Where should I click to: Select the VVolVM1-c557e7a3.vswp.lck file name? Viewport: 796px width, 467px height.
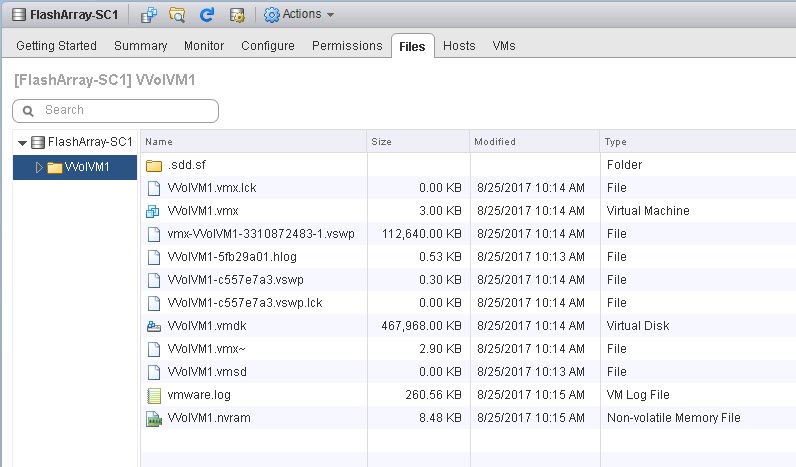click(x=245, y=303)
